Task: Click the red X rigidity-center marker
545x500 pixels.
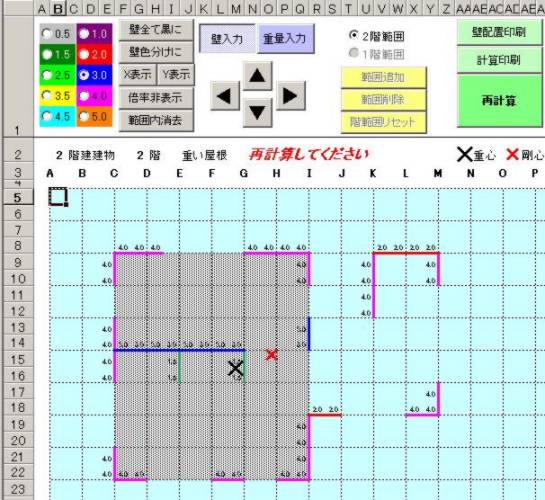Action: click(271, 354)
